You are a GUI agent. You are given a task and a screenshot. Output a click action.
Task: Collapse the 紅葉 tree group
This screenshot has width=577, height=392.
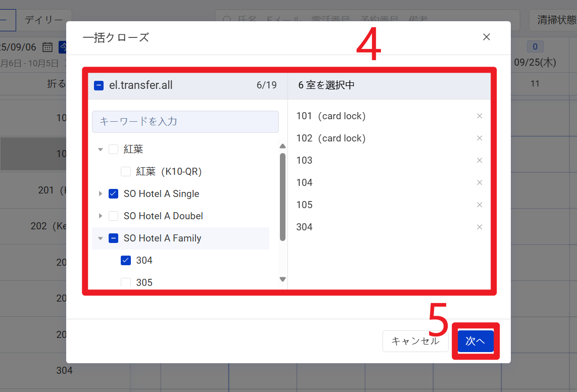[x=101, y=150]
